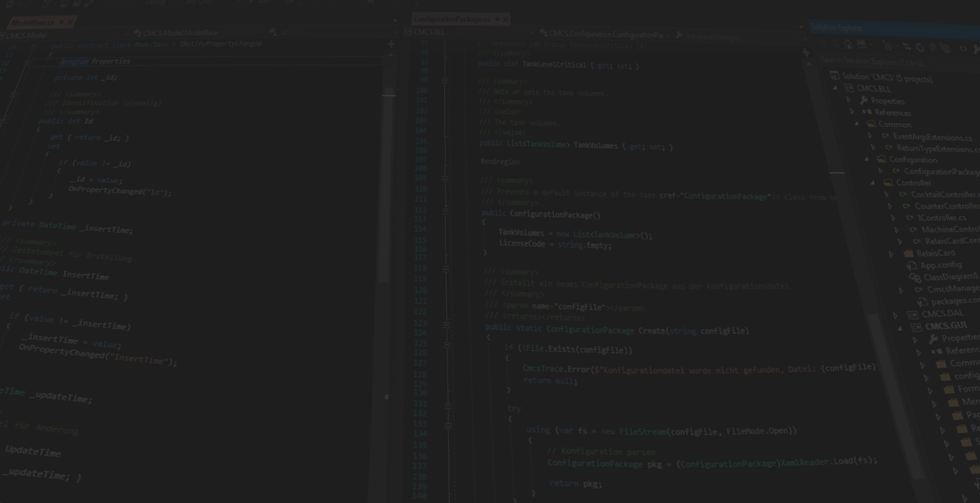
Task: Collapse the Create method outline at line 123
Action: [x=447, y=324]
